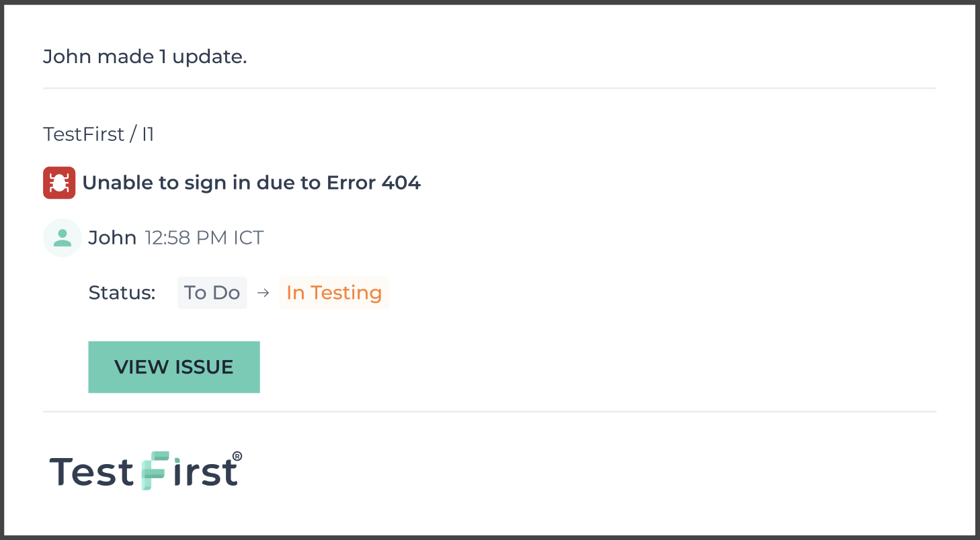Open the issue via VIEW ISSUE button
980x540 pixels.
coord(174,367)
